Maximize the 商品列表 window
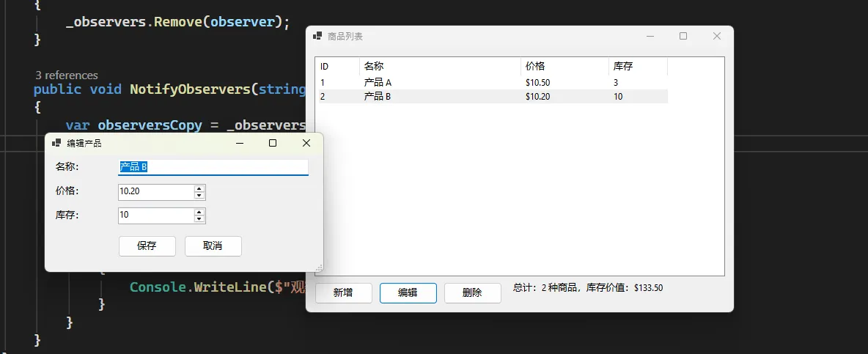The image size is (868, 354). [683, 36]
